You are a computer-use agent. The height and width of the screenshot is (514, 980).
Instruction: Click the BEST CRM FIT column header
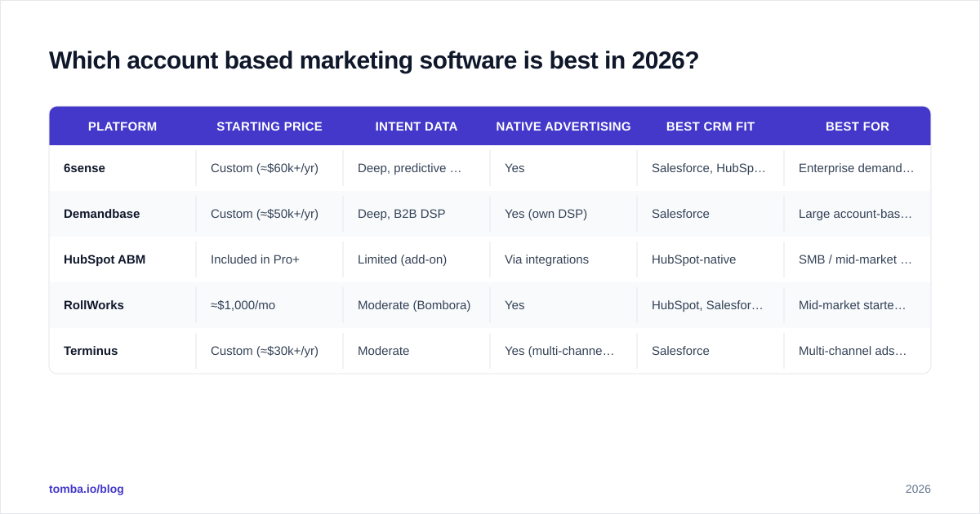tap(710, 126)
